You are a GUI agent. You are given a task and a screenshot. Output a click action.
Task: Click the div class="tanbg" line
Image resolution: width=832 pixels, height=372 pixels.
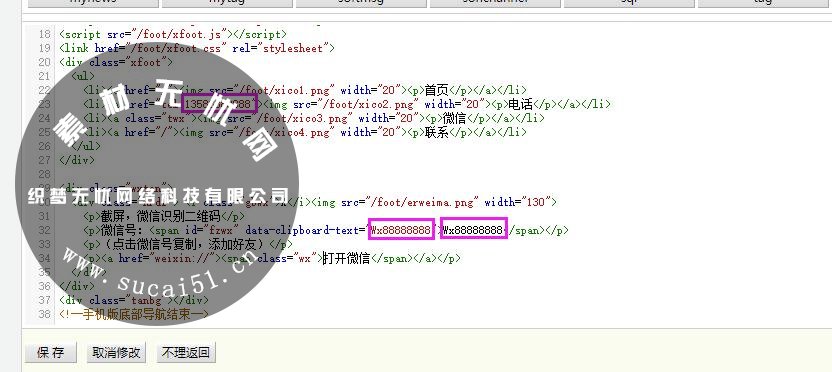click(134, 300)
